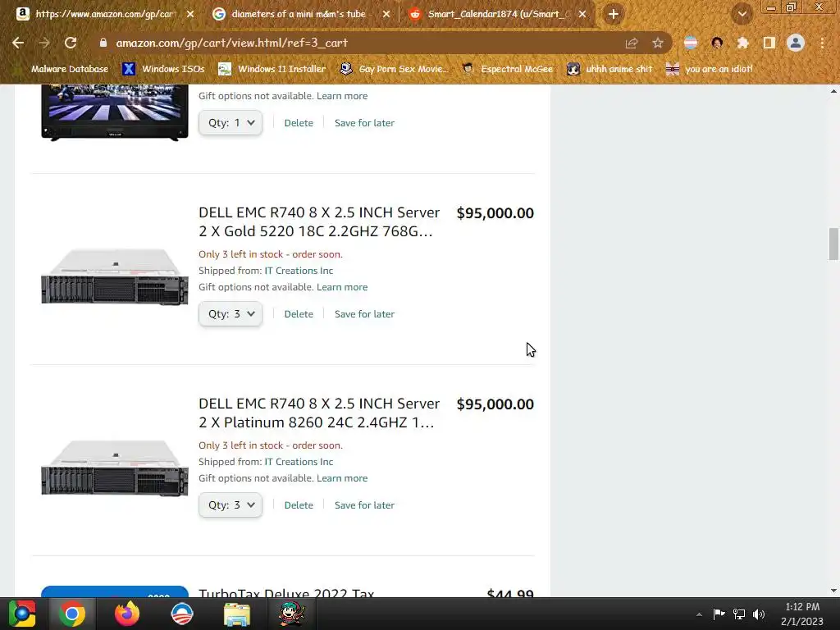Click the monitor product thumbnail image
This screenshot has height=630, width=840.
115,112
